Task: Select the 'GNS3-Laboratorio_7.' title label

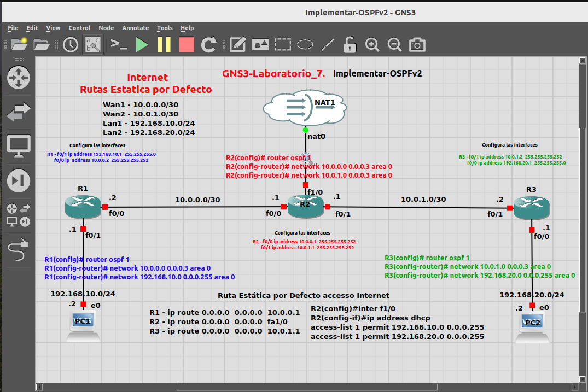Action: tap(273, 73)
